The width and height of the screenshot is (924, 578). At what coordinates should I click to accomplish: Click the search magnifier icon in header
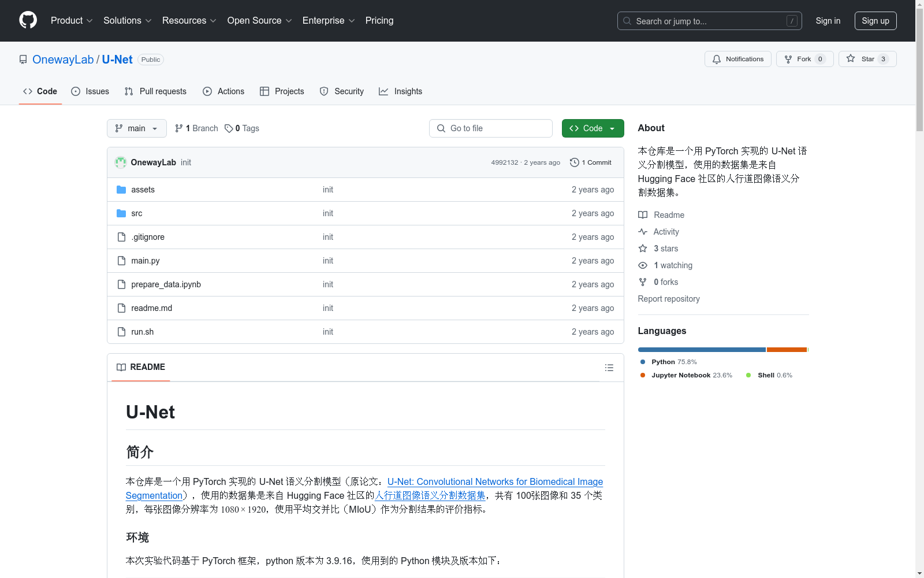point(627,21)
